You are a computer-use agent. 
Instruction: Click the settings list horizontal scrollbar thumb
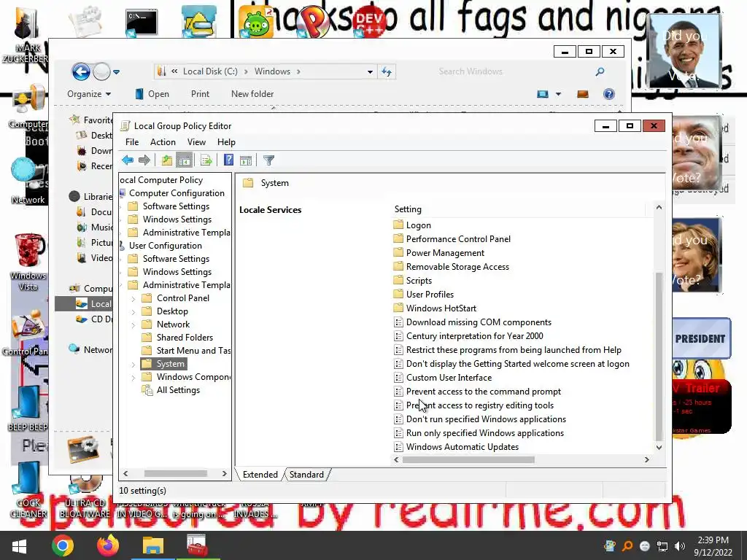tap(468, 459)
